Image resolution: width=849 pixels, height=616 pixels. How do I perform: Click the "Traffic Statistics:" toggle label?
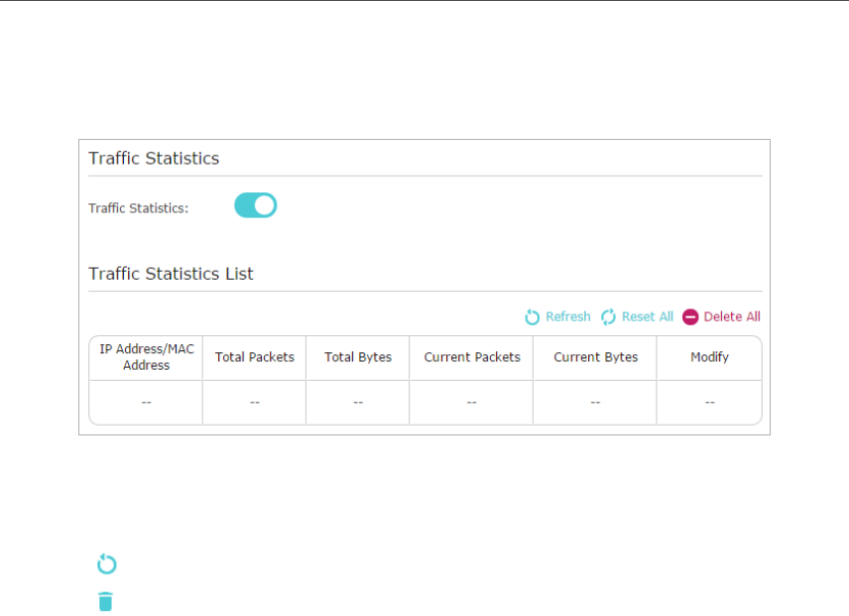[138, 208]
